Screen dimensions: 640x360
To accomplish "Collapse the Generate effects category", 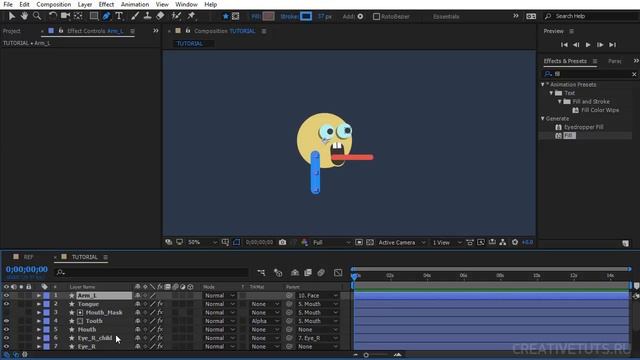I will coord(543,118).
